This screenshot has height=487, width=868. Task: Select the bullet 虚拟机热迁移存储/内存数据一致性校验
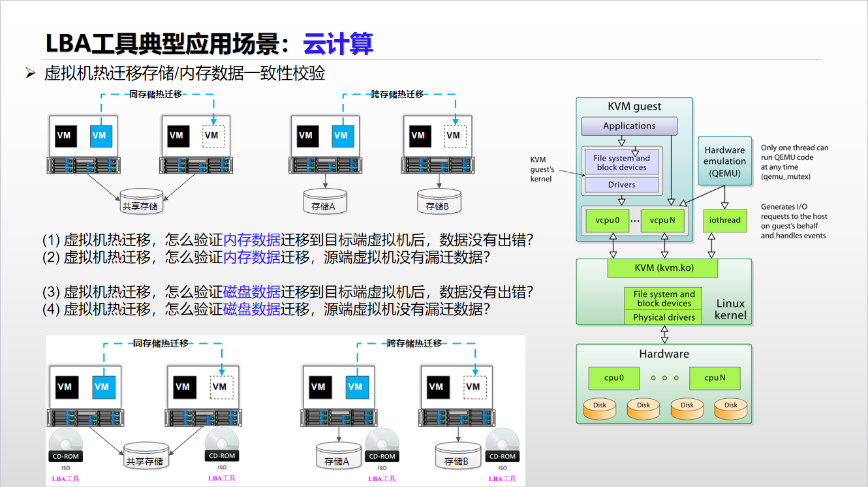click(184, 73)
